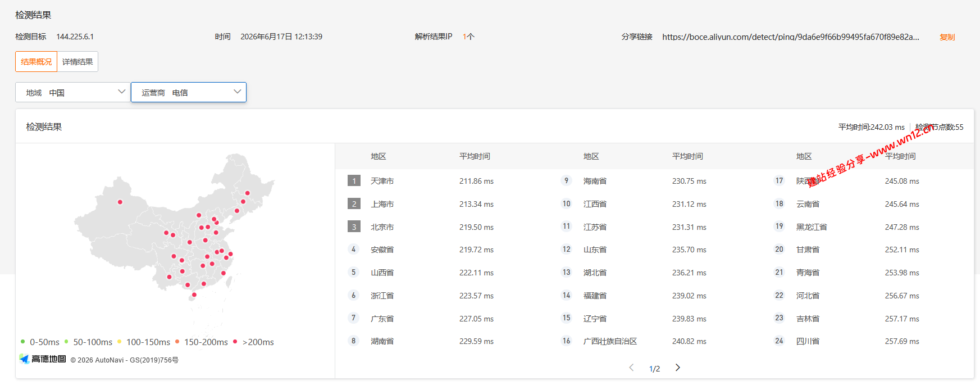
Task: Click the 湖南省 region entry
Action: tap(382, 341)
